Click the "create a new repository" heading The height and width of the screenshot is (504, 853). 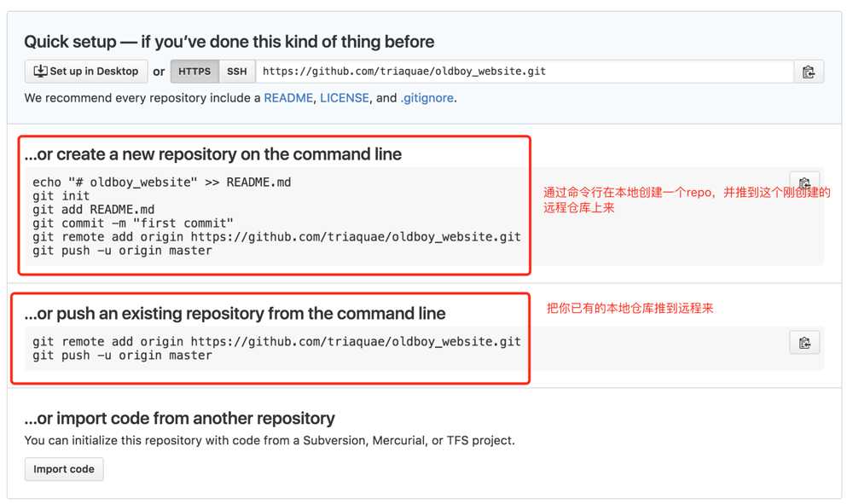pos(213,154)
